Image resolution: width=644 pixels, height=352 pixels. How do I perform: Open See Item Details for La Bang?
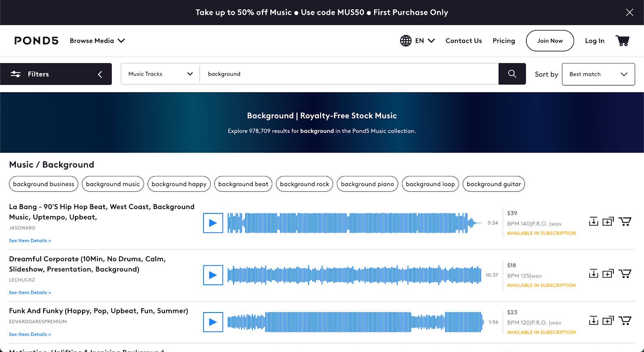(x=30, y=240)
